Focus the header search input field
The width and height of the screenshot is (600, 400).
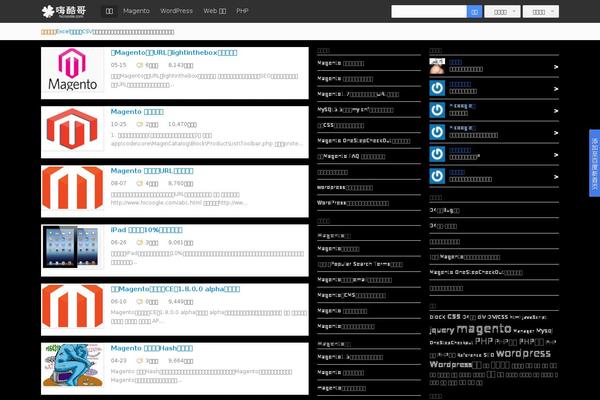click(x=429, y=11)
